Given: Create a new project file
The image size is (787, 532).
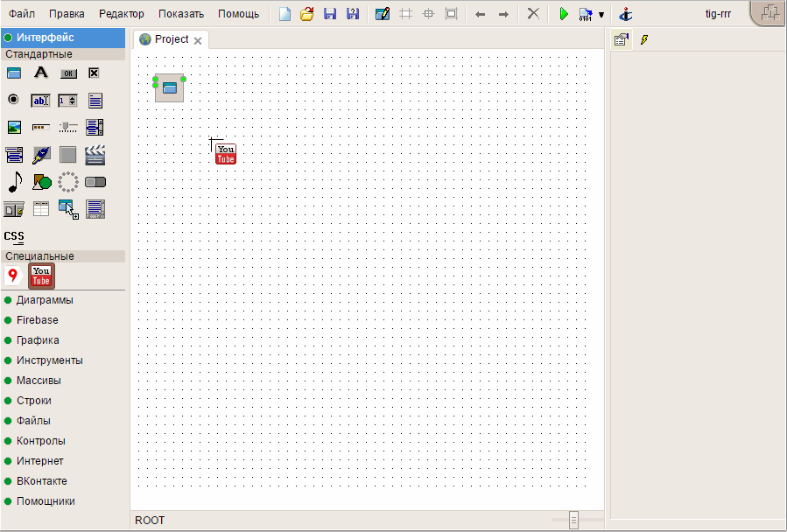Looking at the screenshot, I should click(x=285, y=14).
